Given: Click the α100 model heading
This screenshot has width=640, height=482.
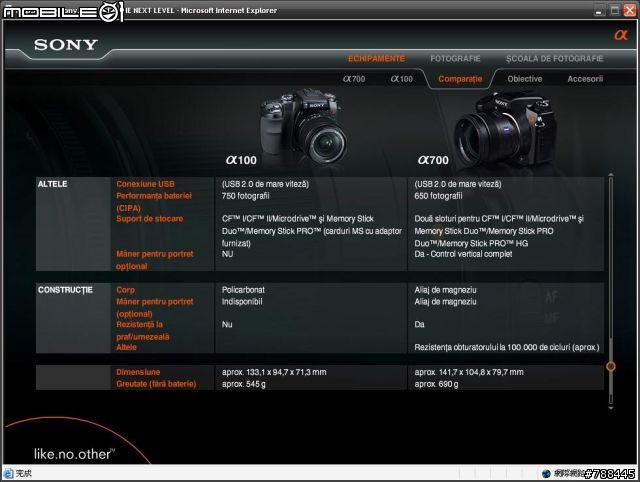Looking at the screenshot, I should pyautogui.click(x=241, y=160).
